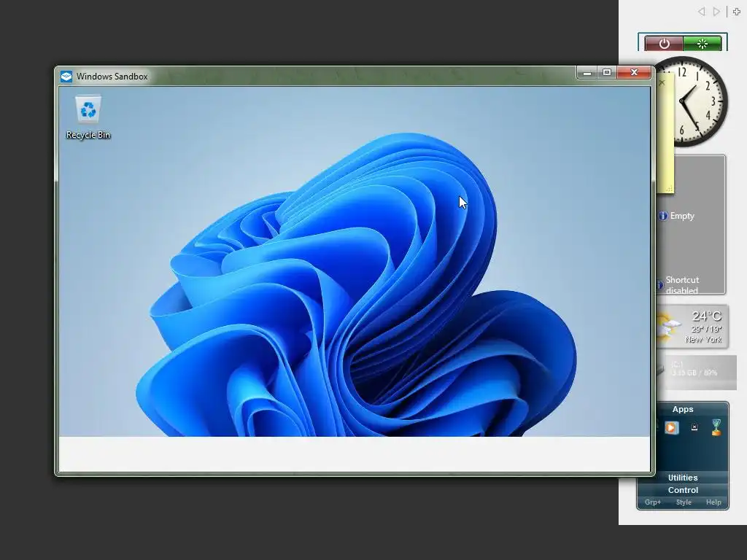Add a gadget with the plus icon

(737, 12)
